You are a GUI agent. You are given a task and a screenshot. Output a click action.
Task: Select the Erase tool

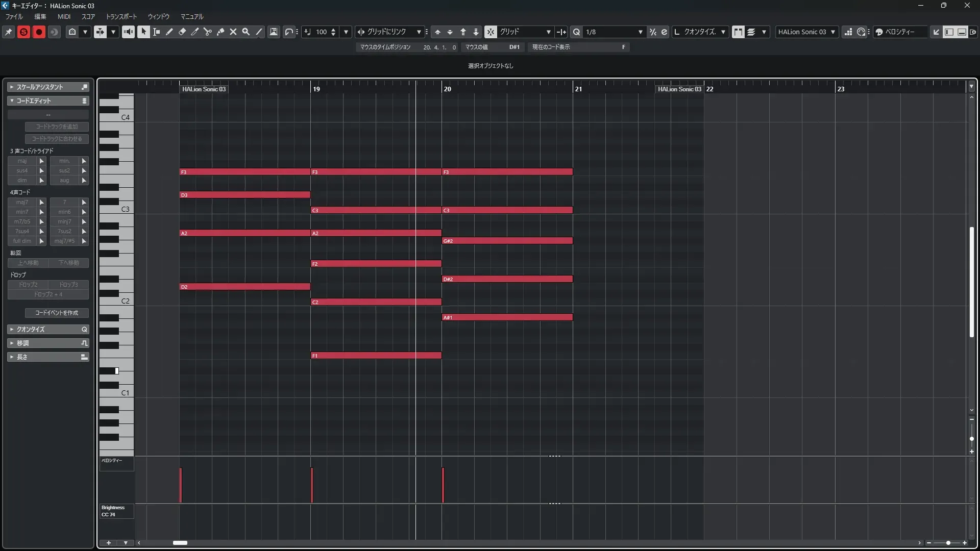click(182, 32)
